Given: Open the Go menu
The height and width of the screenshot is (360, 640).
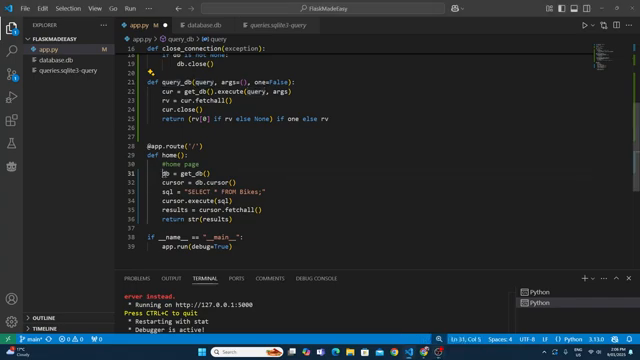Looking at the screenshot, I should tap(113, 9).
